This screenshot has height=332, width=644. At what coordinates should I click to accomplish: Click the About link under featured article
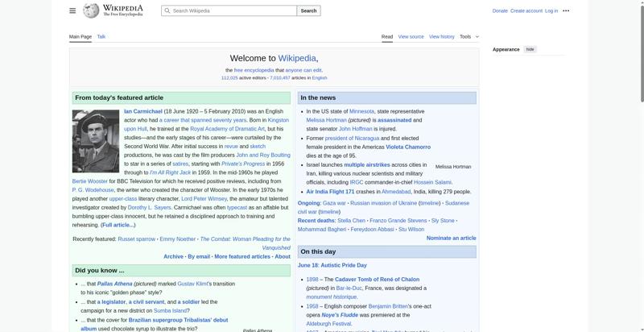(283, 256)
